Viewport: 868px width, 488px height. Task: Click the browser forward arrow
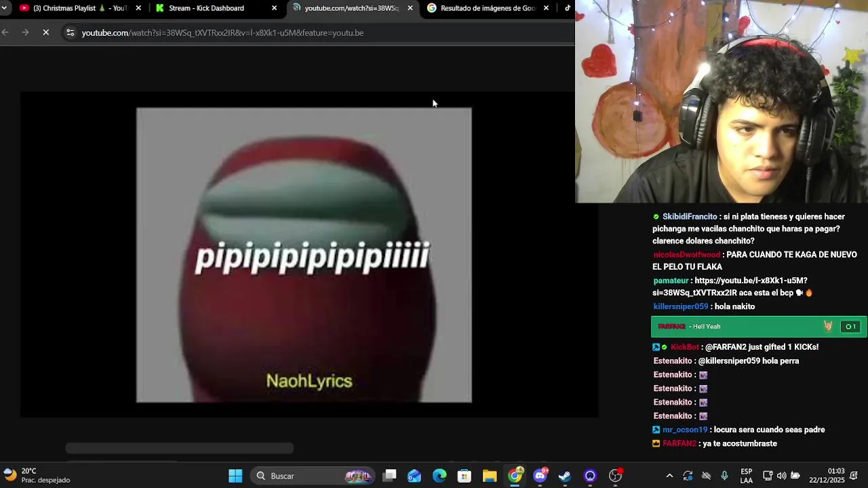tap(25, 33)
